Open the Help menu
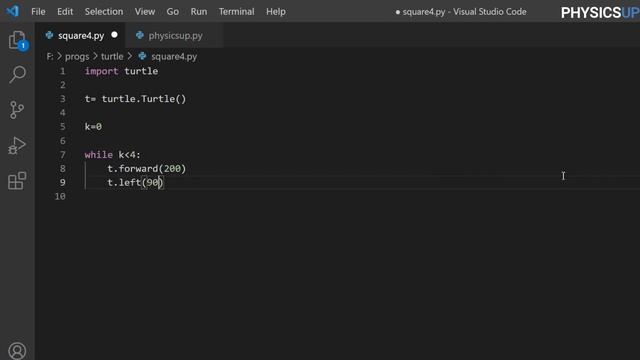Viewport: 640px width, 360px height. [276, 11]
